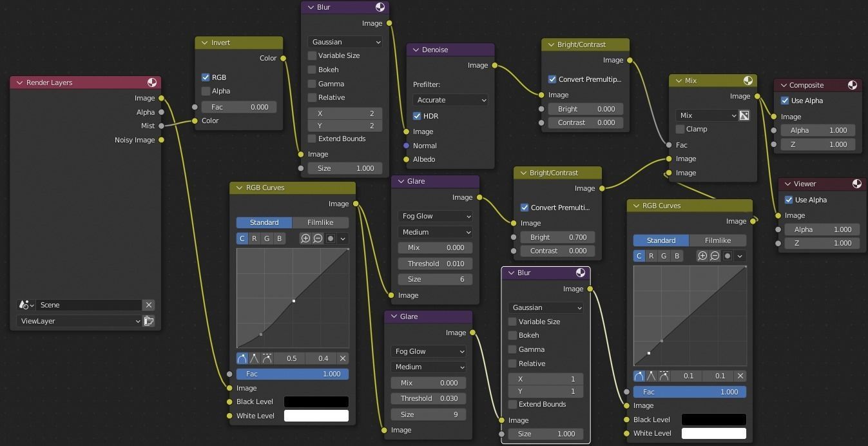
Task: Select R channel on RGB Curves 0.5 node
Action: (255, 238)
